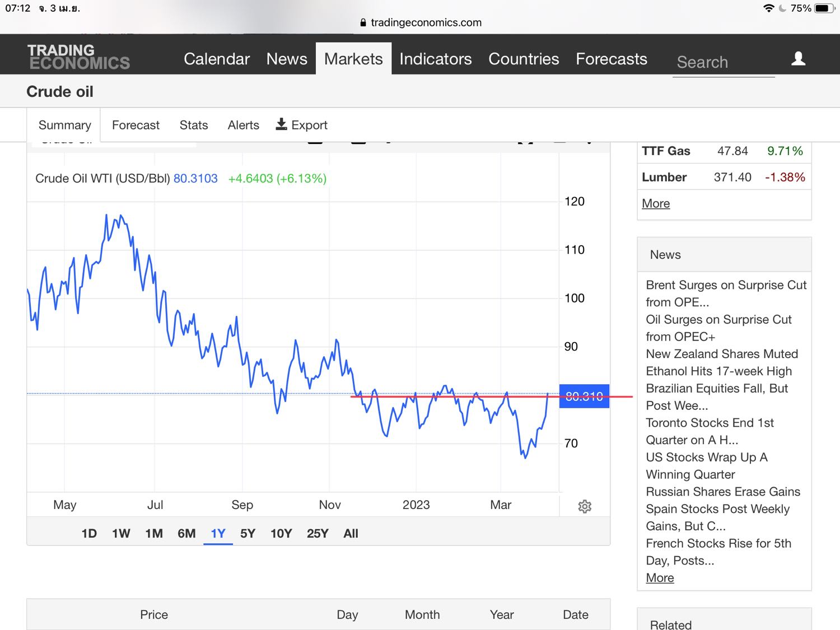
Task: Click the blue 80.310 price marker
Action: point(584,396)
